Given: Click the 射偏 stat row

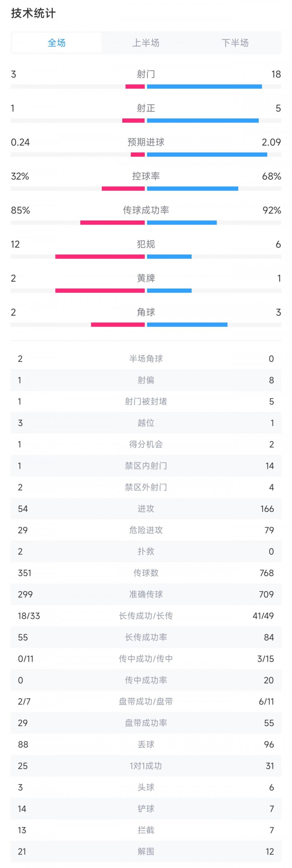Looking at the screenshot, I should tap(146, 380).
